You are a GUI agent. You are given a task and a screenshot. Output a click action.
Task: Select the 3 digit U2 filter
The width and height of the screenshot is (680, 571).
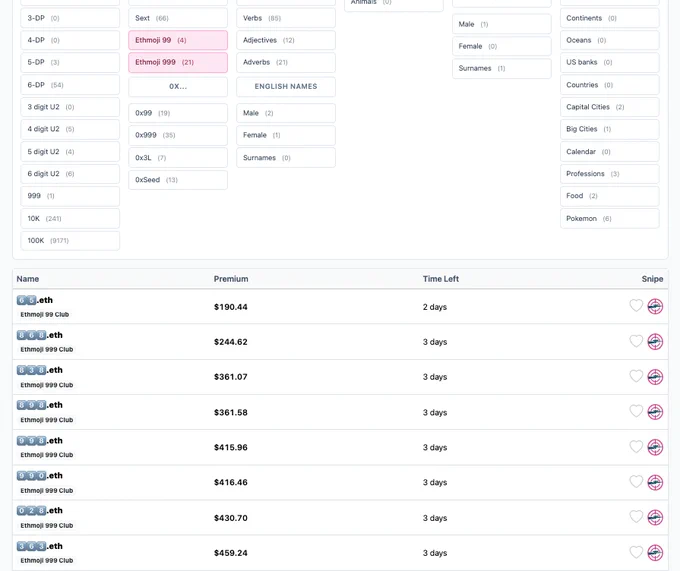(70, 107)
